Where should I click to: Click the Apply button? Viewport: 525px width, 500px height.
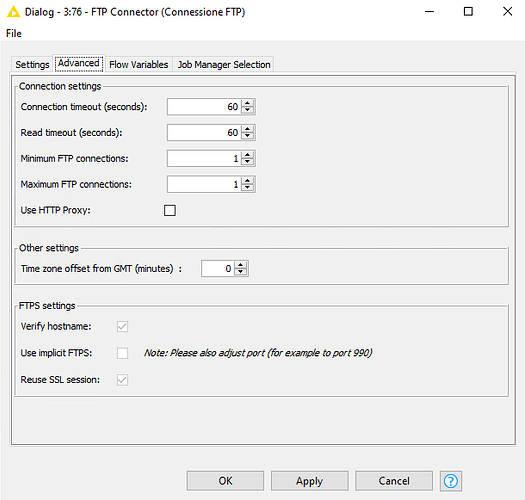pyautogui.click(x=309, y=481)
